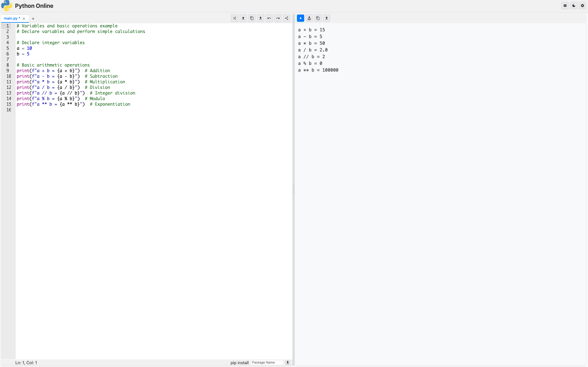Click the '# Subtraction' print line

pos(67,76)
